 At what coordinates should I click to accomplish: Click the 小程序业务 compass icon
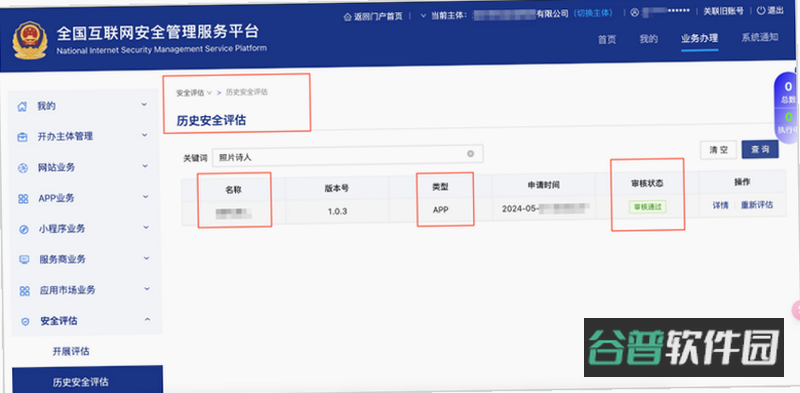[x=23, y=229]
